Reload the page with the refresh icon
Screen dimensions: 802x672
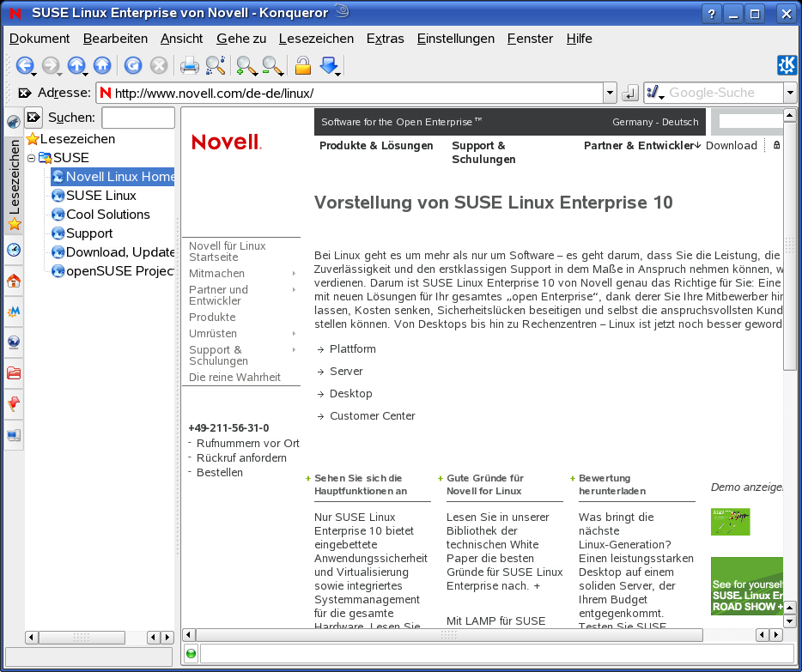[x=133, y=65]
